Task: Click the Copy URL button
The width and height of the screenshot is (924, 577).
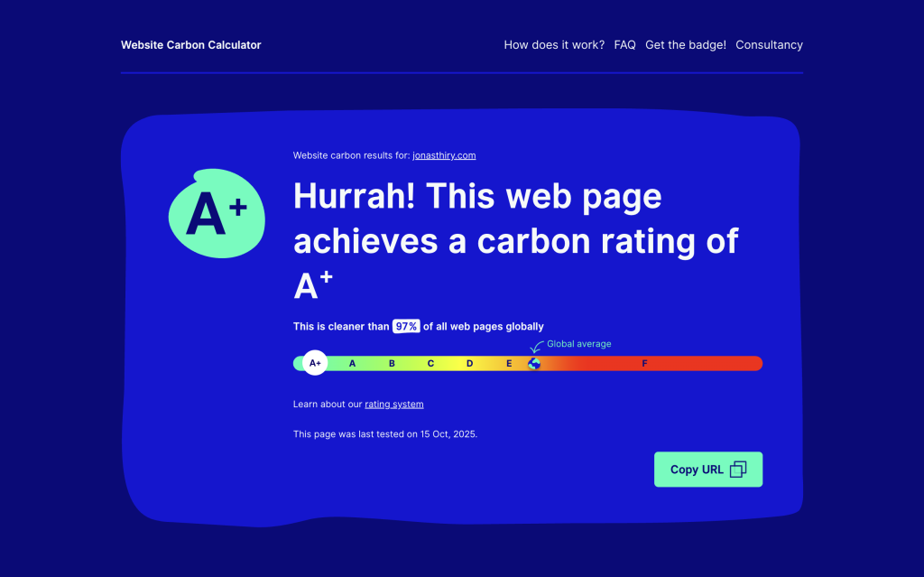Action: [708, 470]
